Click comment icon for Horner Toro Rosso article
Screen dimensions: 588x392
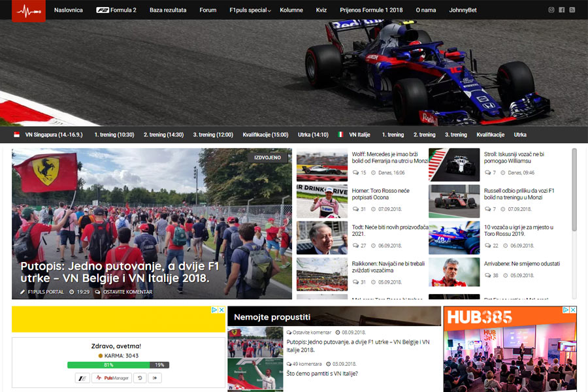(x=355, y=209)
